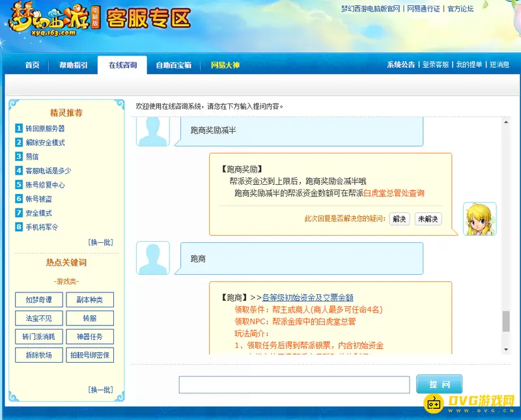Screen dimensions: 521x420
Task: Click keyword button 神器任务
Action: [x=90, y=337]
